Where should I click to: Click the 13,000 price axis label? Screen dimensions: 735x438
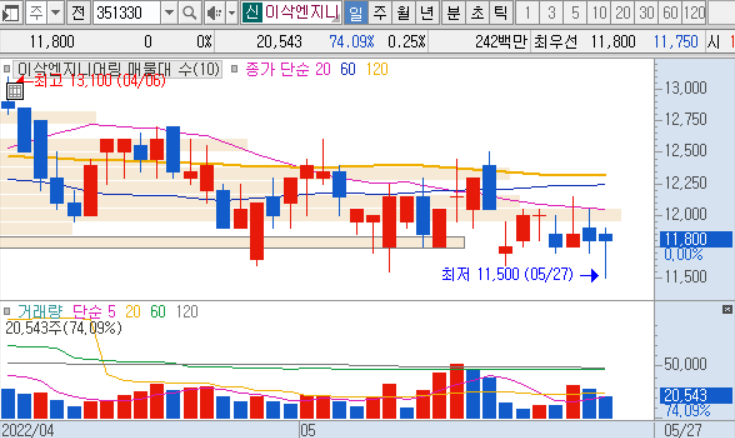click(686, 88)
